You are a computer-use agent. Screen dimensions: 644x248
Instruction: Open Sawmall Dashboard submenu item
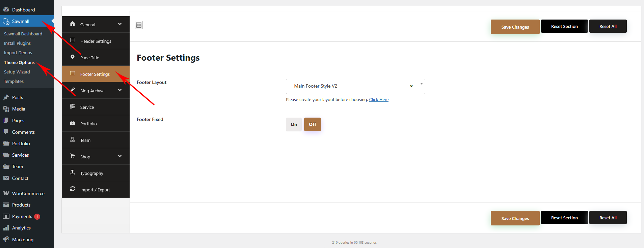(x=23, y=34)
